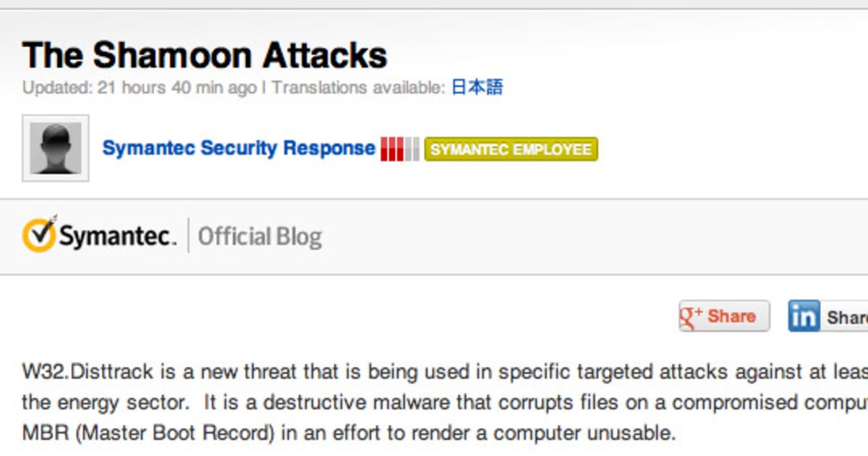
Task: Click the blue LinkedIn "in" icon
Action: click(803, 316)
